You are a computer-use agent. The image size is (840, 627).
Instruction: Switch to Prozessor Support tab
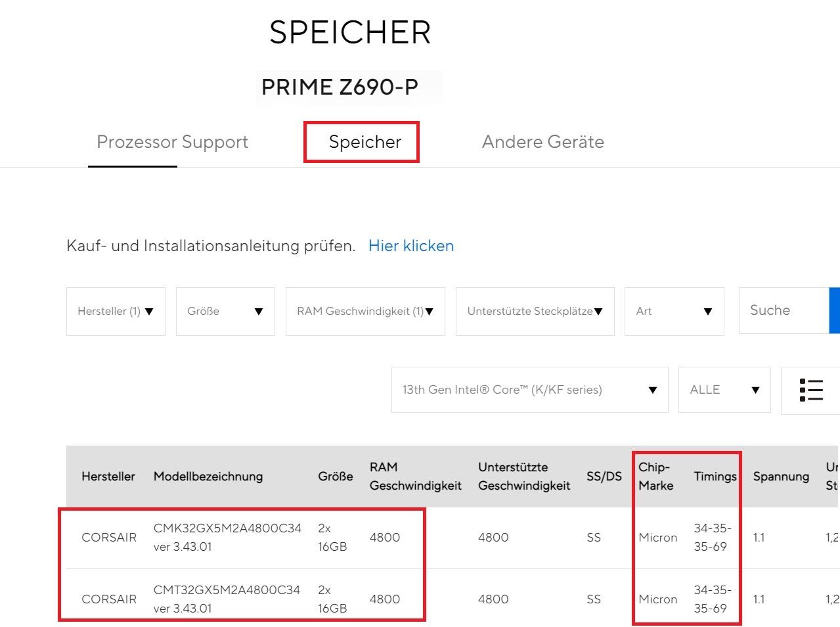point(172,142)
